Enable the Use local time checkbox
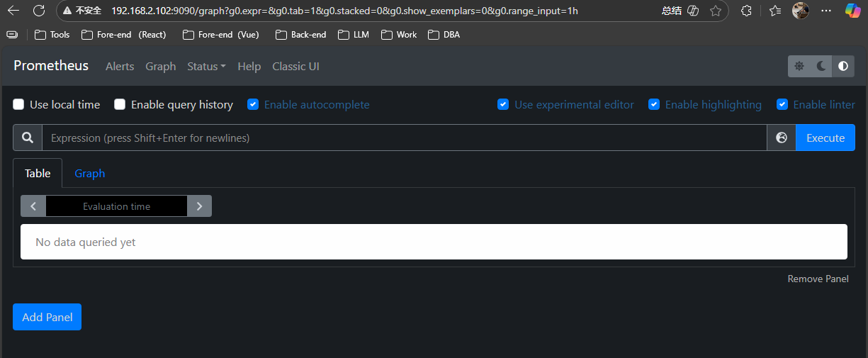 click(18, 104)
